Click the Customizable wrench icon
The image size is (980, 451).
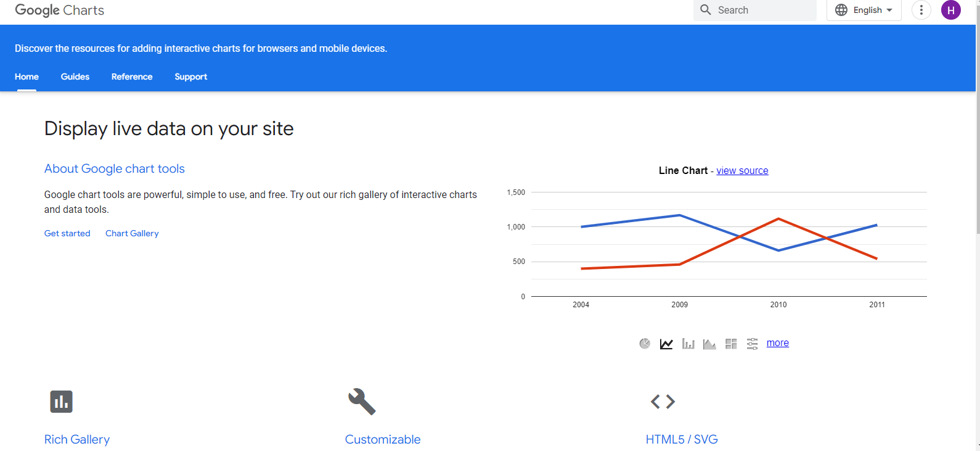point(362,401)
